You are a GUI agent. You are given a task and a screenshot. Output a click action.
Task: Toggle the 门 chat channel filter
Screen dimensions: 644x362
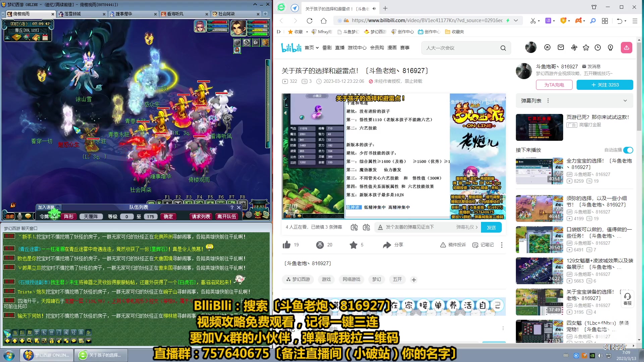(59, 333)
